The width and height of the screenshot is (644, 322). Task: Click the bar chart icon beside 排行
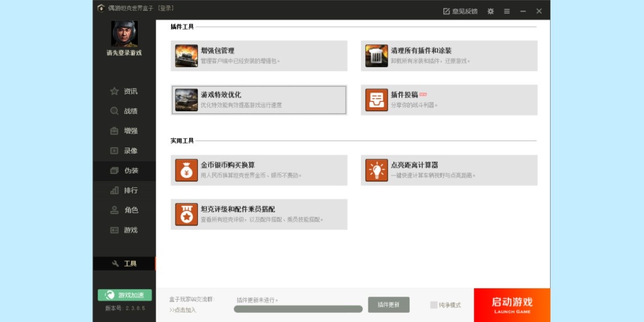pyautogui.click(x=114, y=191)
